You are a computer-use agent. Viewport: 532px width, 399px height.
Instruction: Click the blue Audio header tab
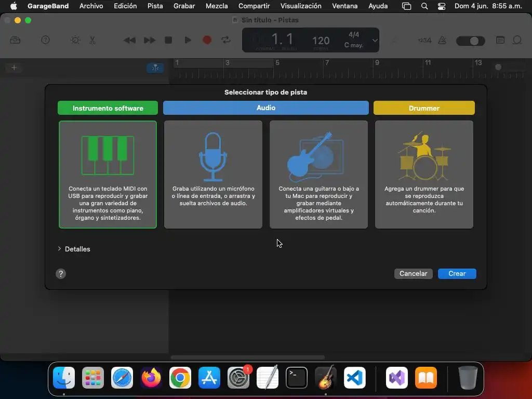click(x=265, y=108)
